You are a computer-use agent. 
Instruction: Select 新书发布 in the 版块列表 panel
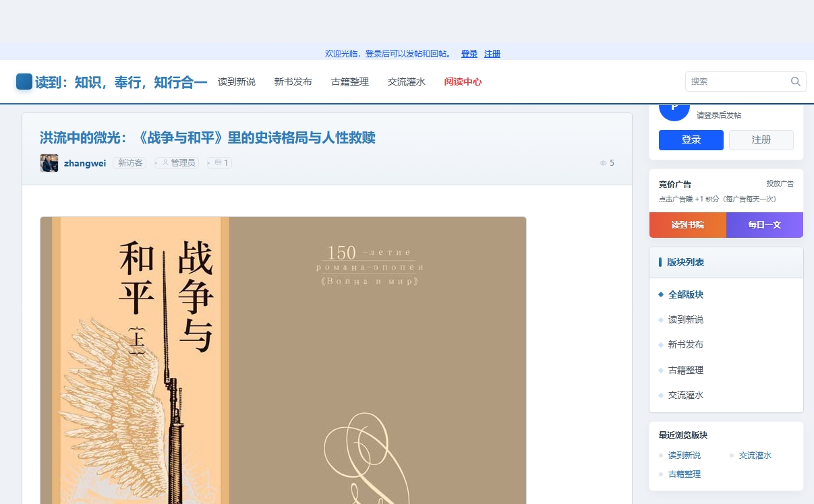(x=686, y=344)
